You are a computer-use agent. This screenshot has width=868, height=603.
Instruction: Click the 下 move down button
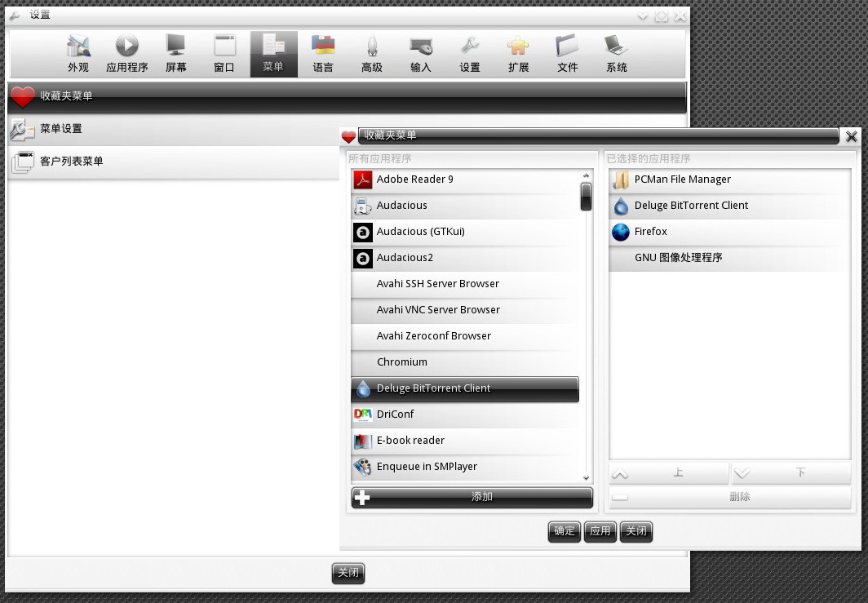pyautogui.click(x=791, y=473)
